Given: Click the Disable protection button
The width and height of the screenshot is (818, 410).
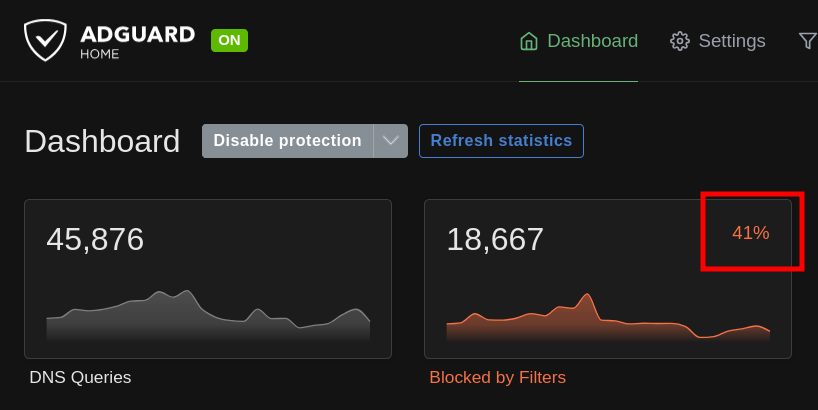Looking at the screenshot, I should (x=287, y=141).
